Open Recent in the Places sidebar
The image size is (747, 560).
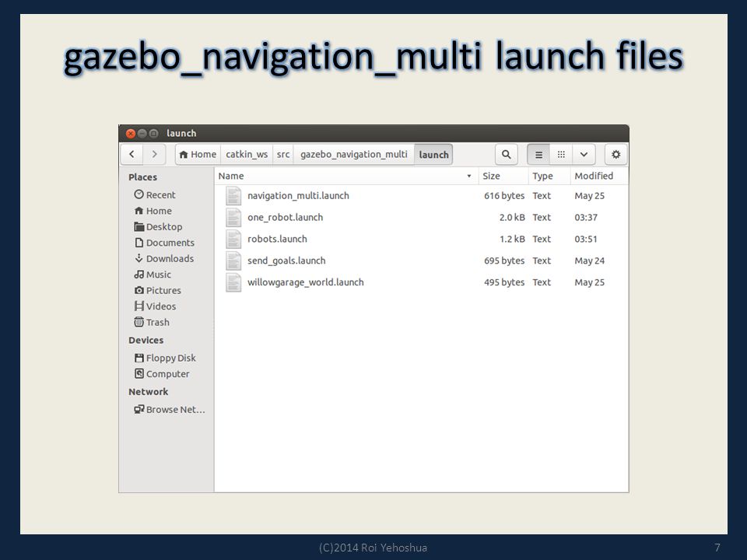click(155, 194)
